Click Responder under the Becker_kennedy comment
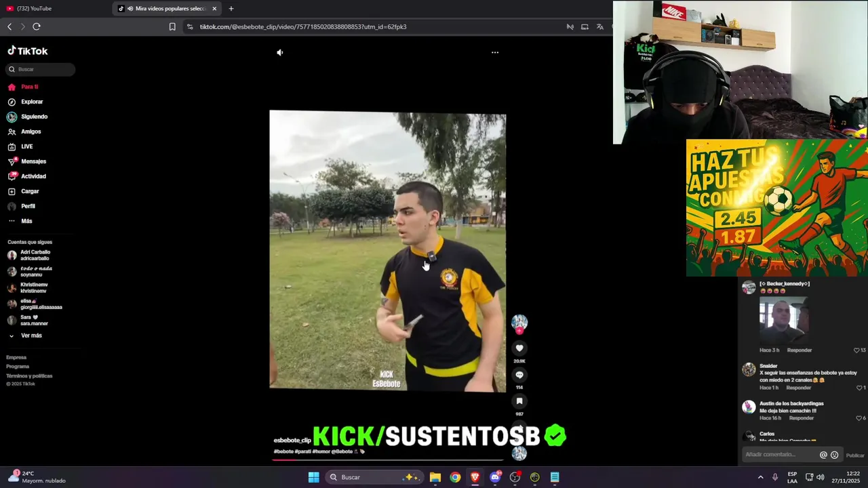Viewport: 868px width, 488px height. pos(800,350)
